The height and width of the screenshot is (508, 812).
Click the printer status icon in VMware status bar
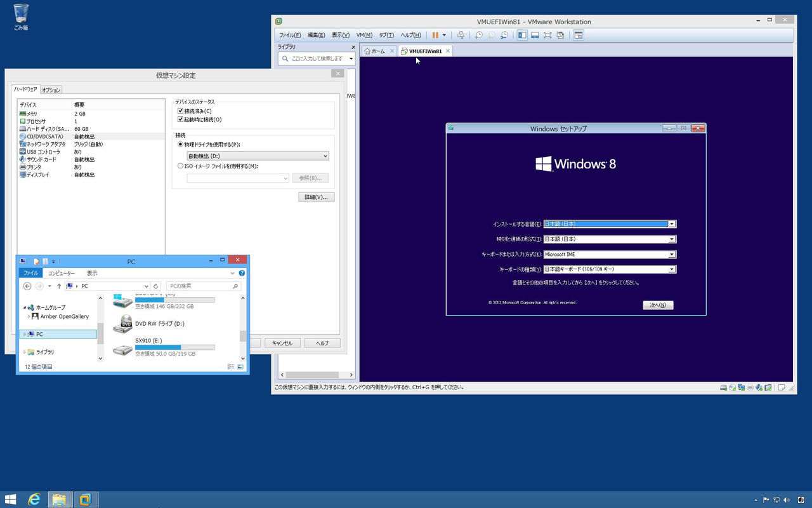750,387
